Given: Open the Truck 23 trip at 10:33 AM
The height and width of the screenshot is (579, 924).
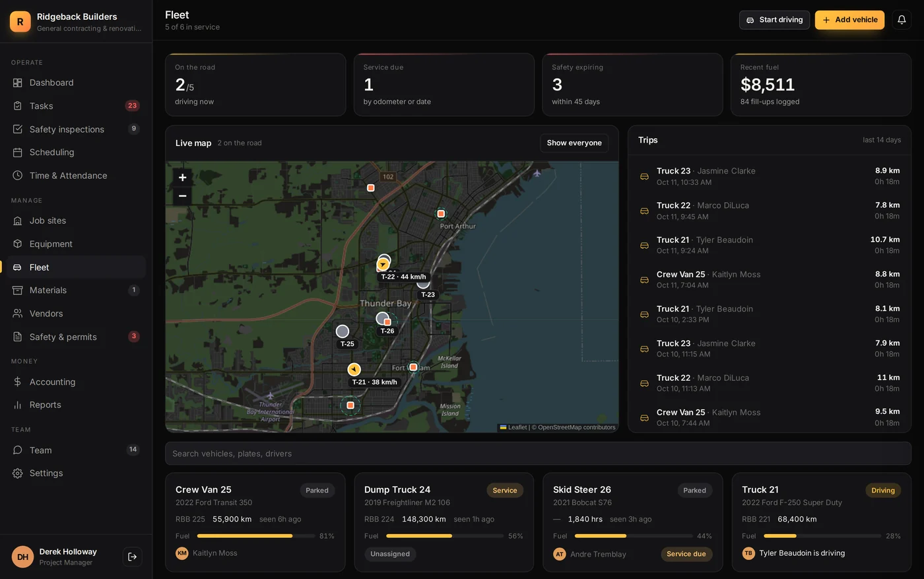Looking at the screenshot, I should [x=770, y=176].
